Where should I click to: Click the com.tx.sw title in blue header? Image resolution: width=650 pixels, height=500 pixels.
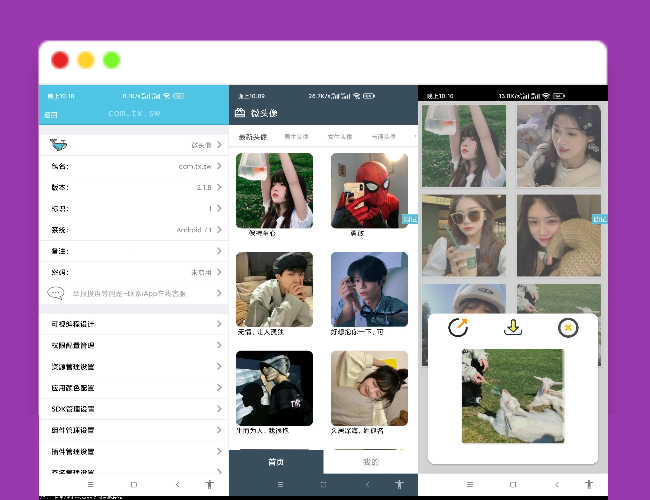tap(134, 113)
